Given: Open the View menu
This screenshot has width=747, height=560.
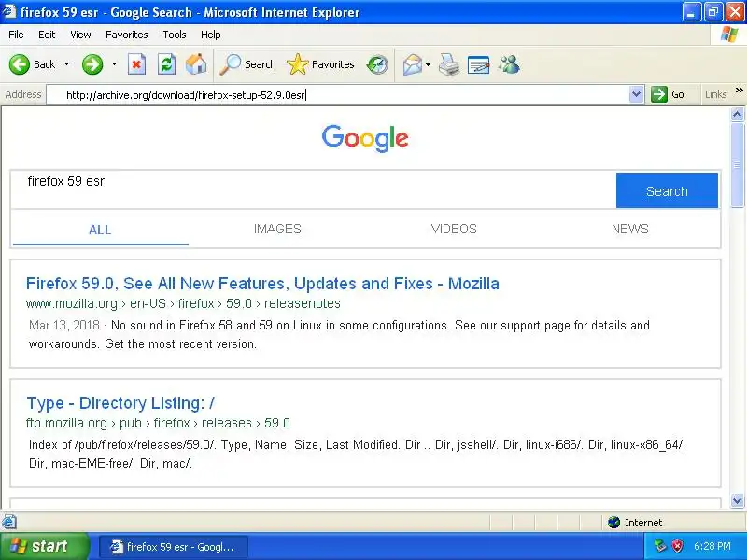Looking at the screenshot, I should [80, 35].
